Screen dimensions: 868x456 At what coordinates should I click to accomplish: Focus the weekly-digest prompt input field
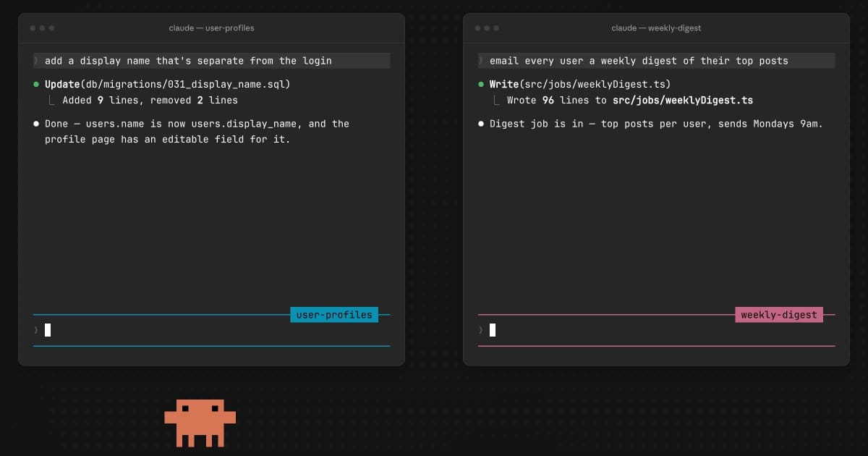click(656, 330)
